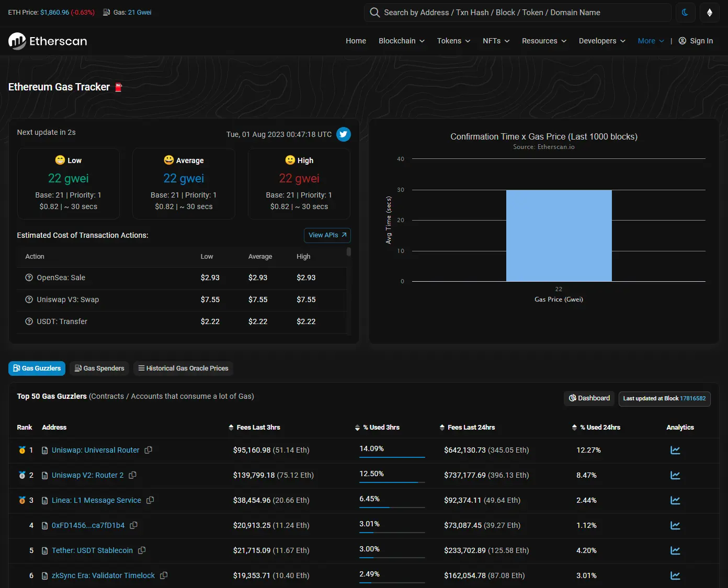Sort by Fees Last 24hrs column
The width and height of the screenshot is (728, 588).
pyautogui.click(x=468, y=428)
